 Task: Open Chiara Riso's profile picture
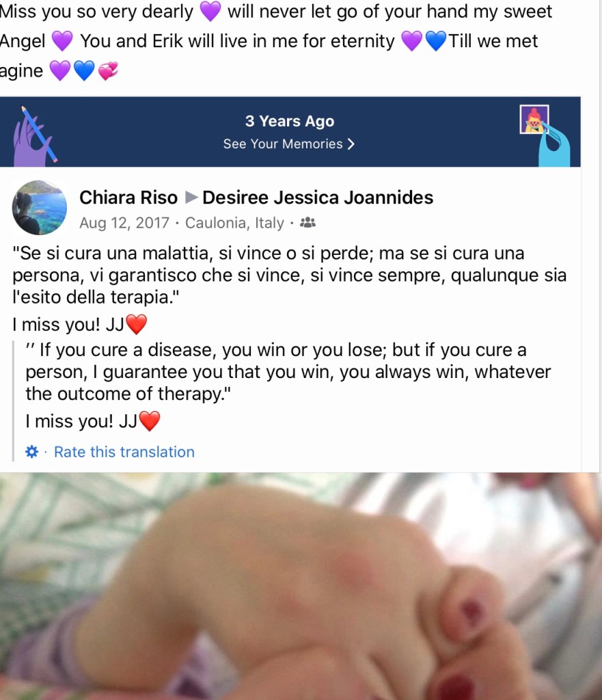[39, 208]
